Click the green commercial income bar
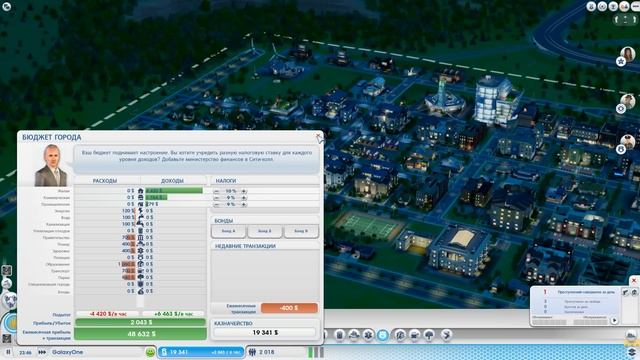 click(156, 197)
